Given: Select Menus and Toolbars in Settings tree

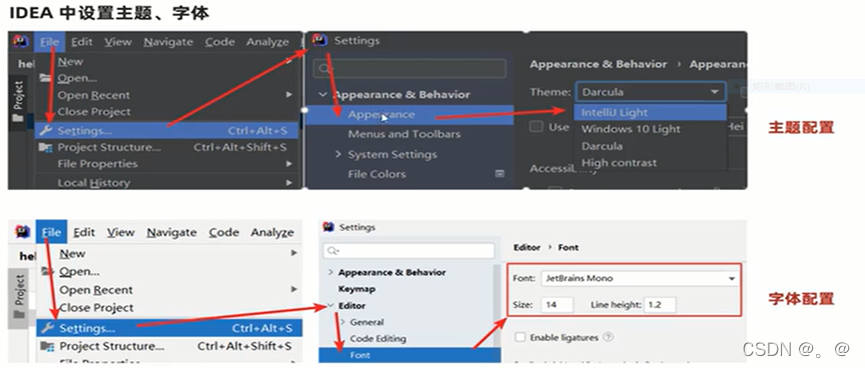Looking at the screenshot, I should [404, 134].
